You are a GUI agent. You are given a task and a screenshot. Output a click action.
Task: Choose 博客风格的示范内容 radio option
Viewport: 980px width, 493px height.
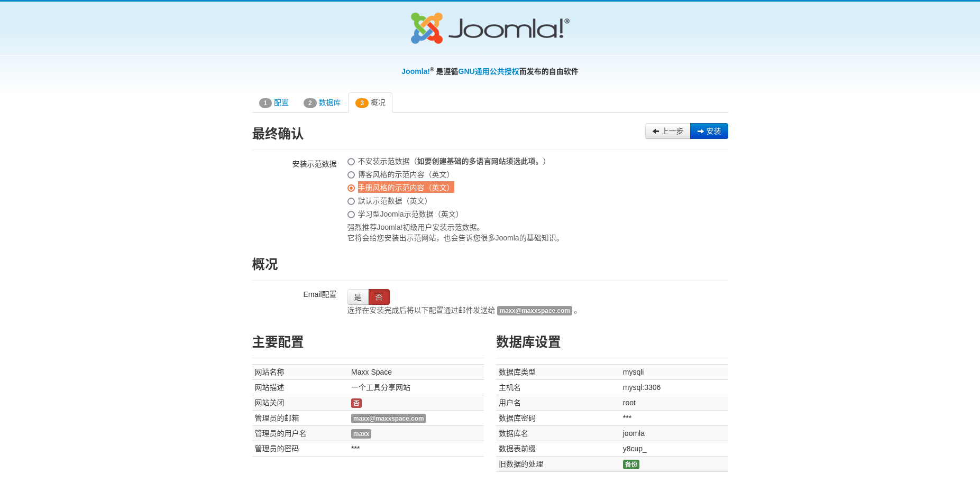click(351, 175)
